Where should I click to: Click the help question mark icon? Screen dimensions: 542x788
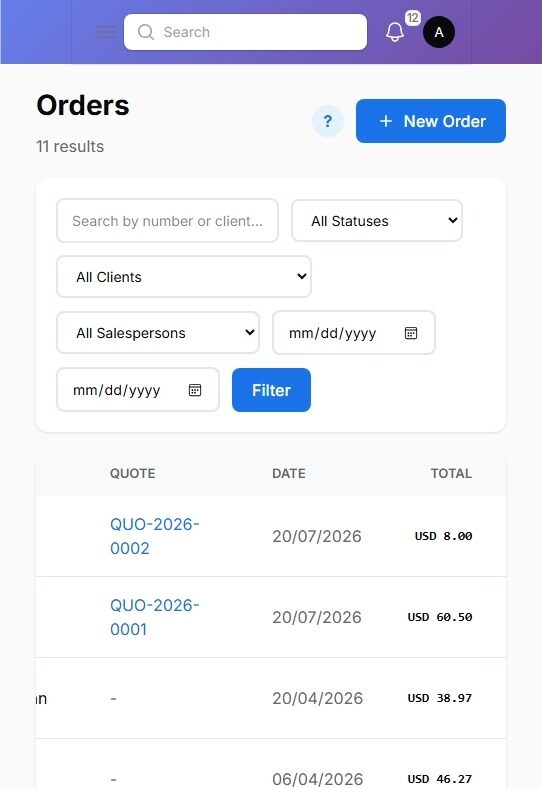coord(328,121)
